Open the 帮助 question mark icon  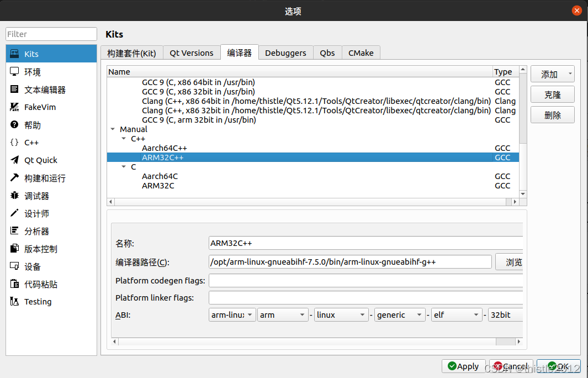click(x=14, y=125)
